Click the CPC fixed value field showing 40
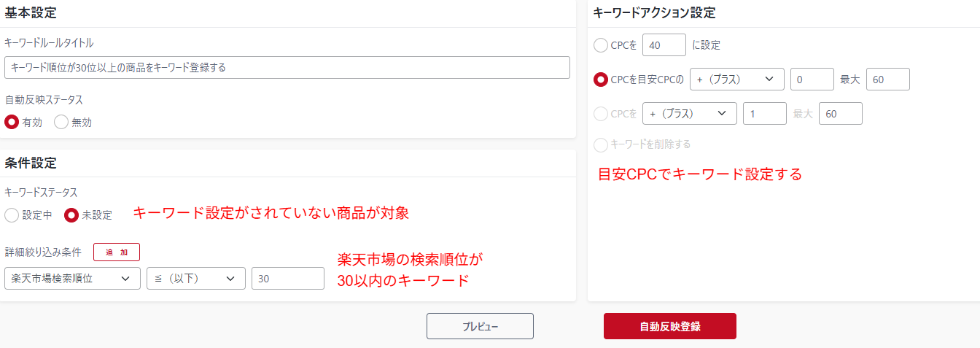This screenshot has height=348, width=980. click(664, 45)
